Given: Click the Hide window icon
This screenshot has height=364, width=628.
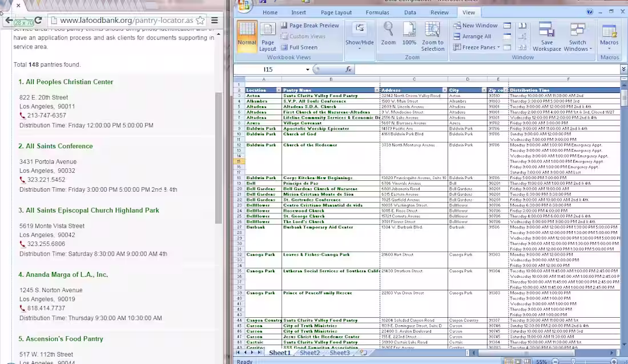Looking at the screenshot, I should (507, 37).
